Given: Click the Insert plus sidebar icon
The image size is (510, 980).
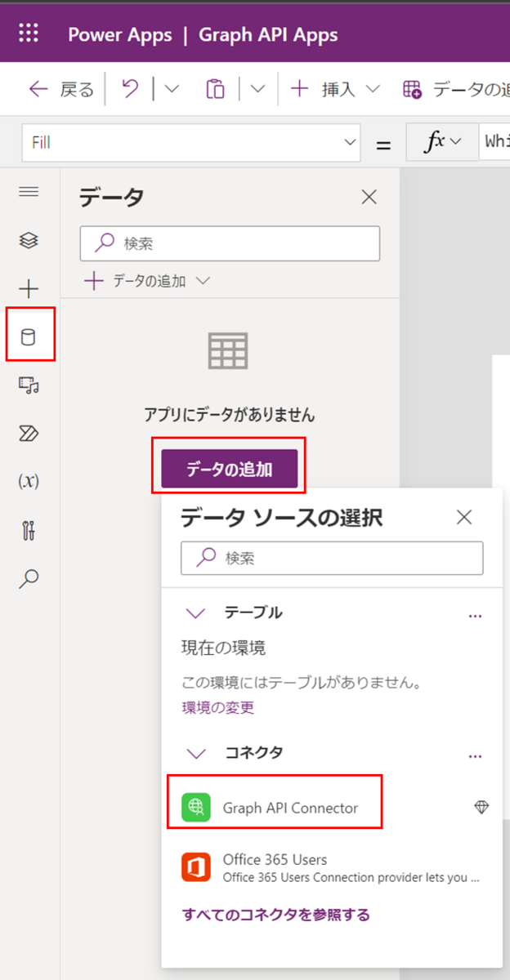Looking at the screenshot, I should 29,288.
